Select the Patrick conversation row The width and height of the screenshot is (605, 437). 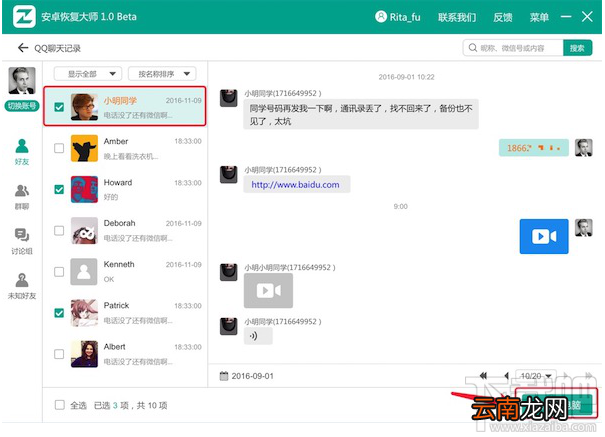pos(125,313)
